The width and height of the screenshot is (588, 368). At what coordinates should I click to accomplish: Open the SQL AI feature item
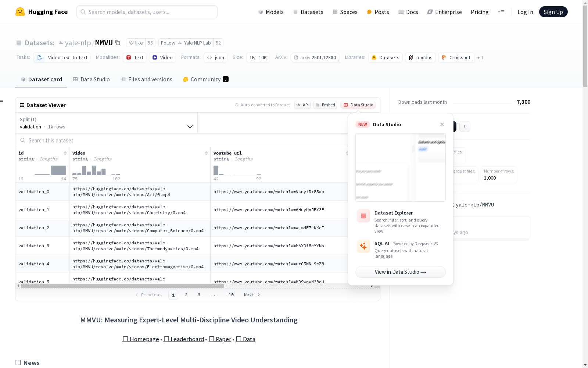click(x=401, y=250)
